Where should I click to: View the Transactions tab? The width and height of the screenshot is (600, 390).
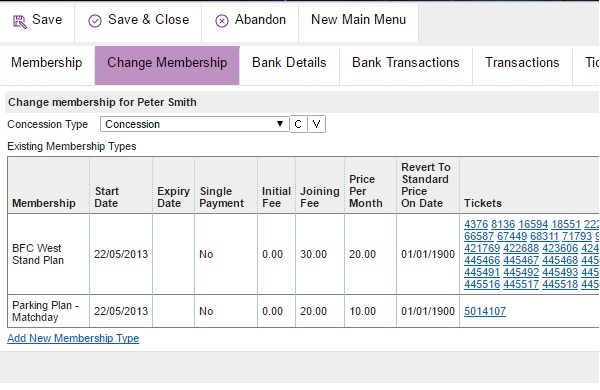coord(522,62)
